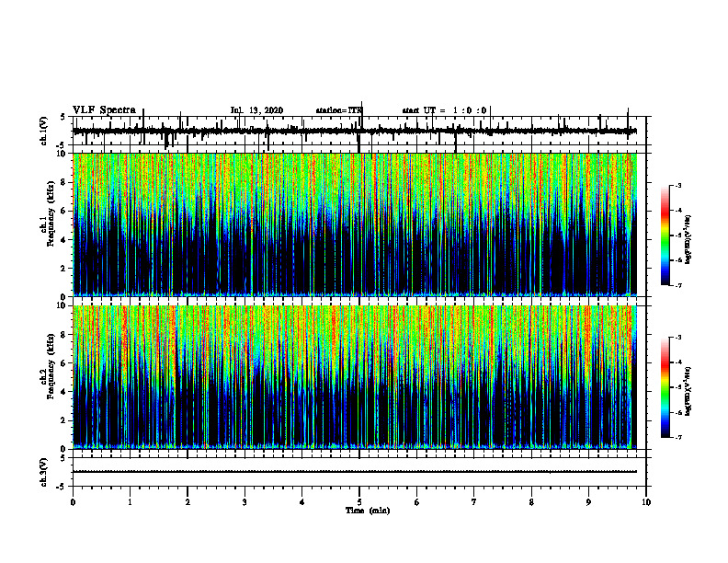Click the "ch.3(V)" axis label
This screenshot has height=563, width=728.
44,473
